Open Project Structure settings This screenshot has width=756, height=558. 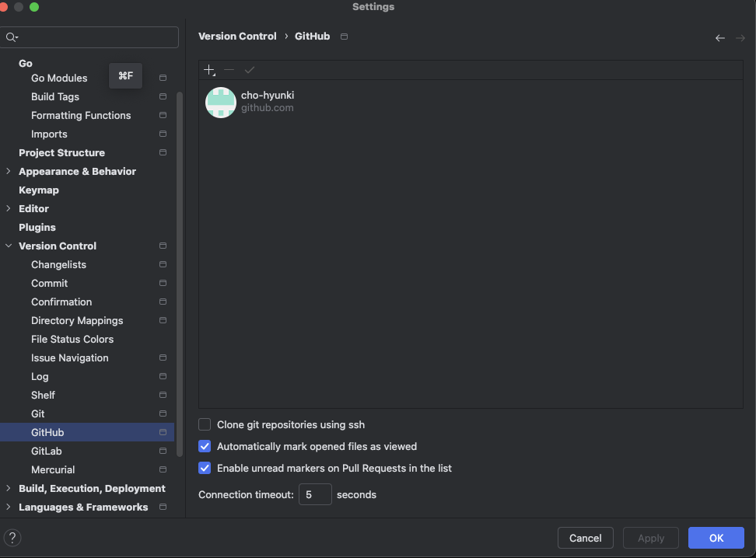[x=61, y=153]
